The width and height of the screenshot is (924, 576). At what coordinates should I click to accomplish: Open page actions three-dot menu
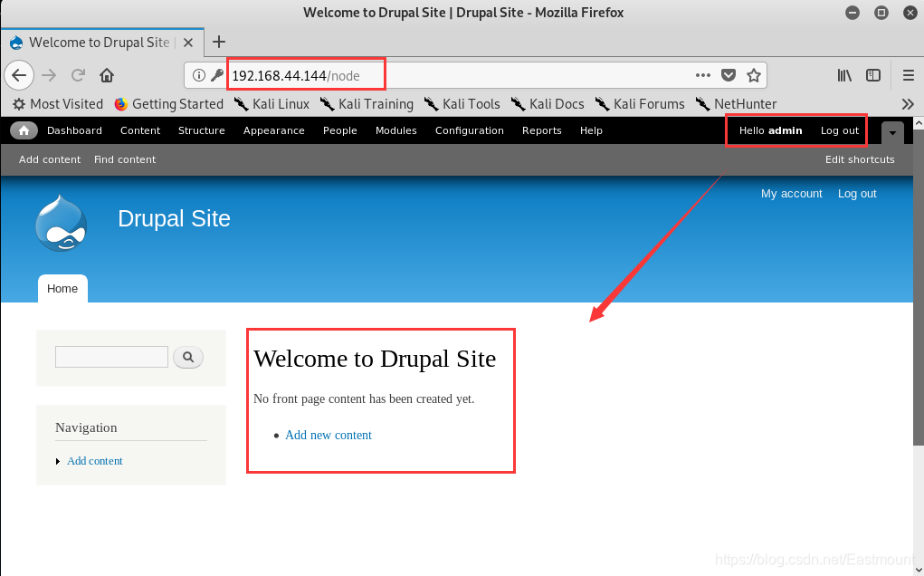[703, 75]
